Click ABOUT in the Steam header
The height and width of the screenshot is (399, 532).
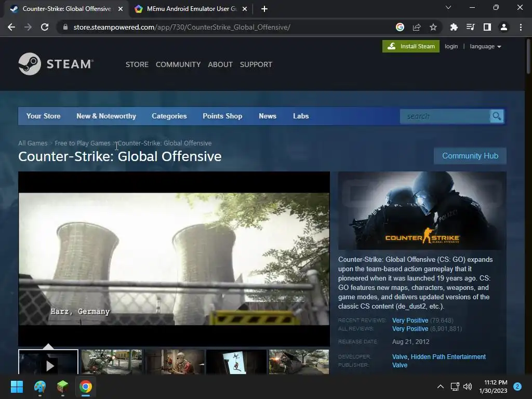tap(220, 64)
